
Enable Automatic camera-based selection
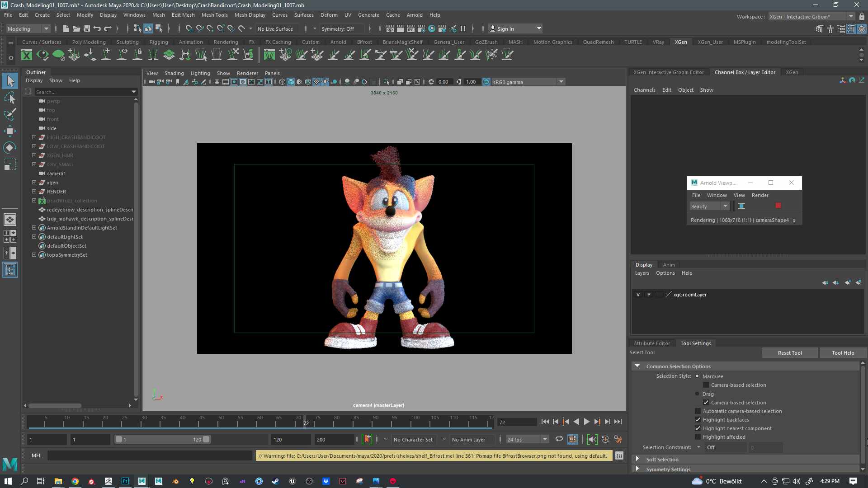[x=698, y=411]
